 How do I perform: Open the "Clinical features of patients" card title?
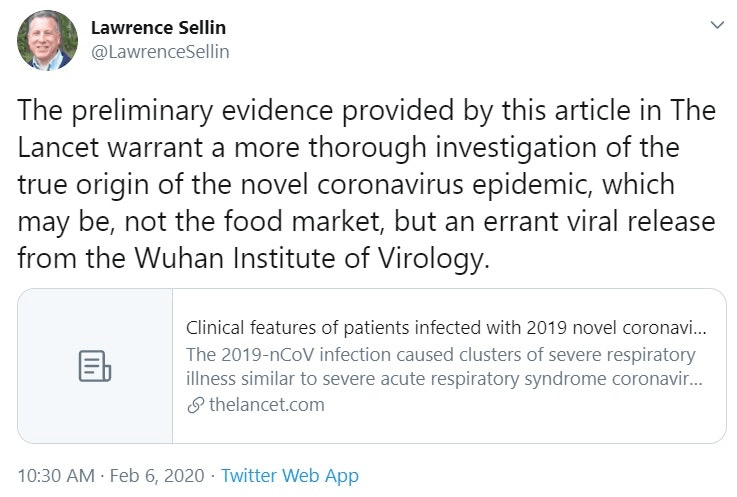point(446,328)
